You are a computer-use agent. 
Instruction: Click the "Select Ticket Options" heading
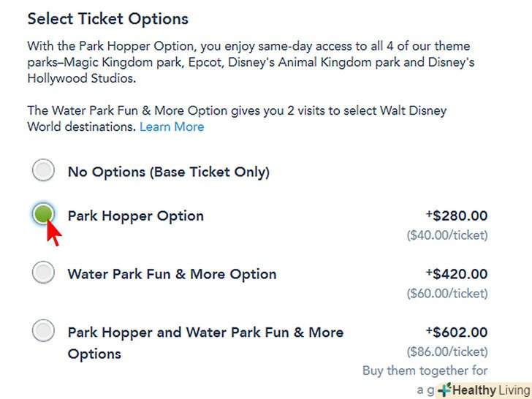(107, 19)
